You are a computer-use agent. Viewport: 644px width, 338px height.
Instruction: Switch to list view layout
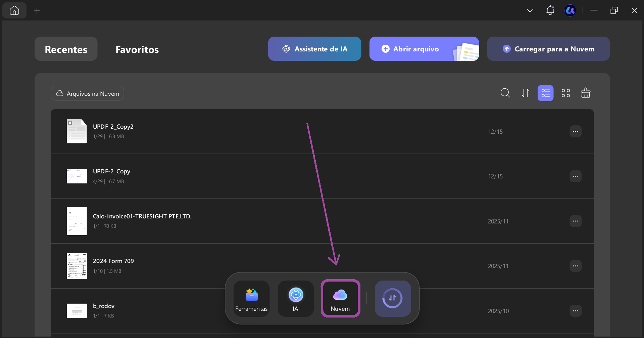click(x=545, y=93)
